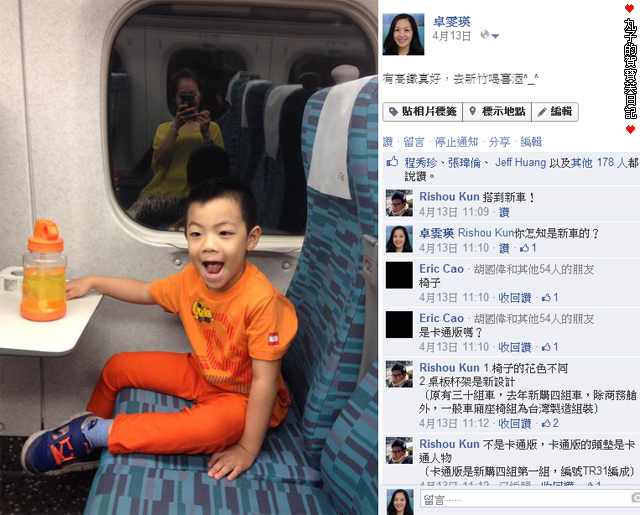Viewport: 640px width, 515px height.
Task: Click the 留言 comment link under the post
Action: point(414,142)
